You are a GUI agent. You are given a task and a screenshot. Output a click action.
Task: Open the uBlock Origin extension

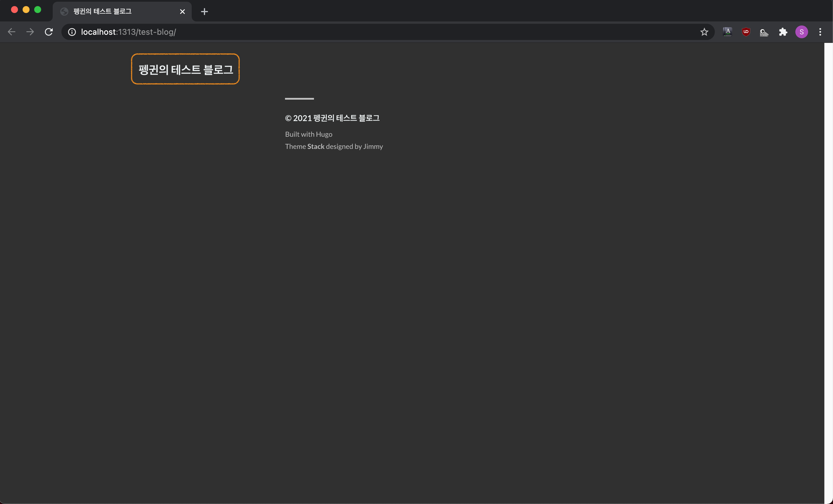[x=746, y=32]
